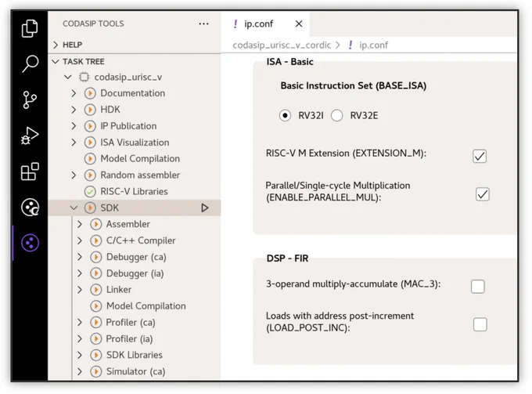Enable the MAC_3 multiply-accumulate checkbox

coord(478,287)
